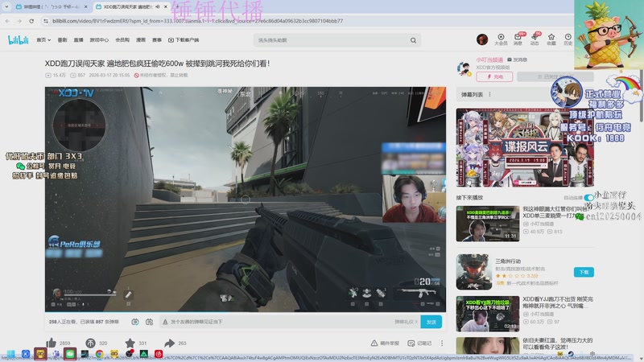Open the Chrome taskbar icon

pyautogui.click(x=99, y=354)
